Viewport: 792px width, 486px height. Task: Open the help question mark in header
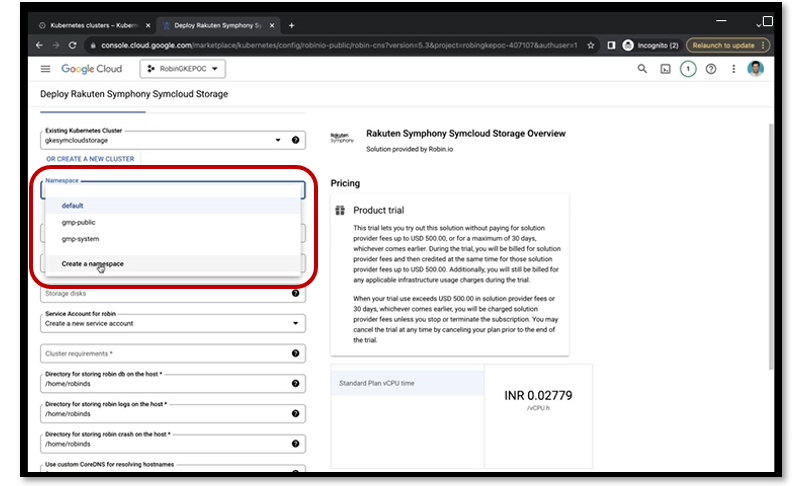click(x=711, y=69)
